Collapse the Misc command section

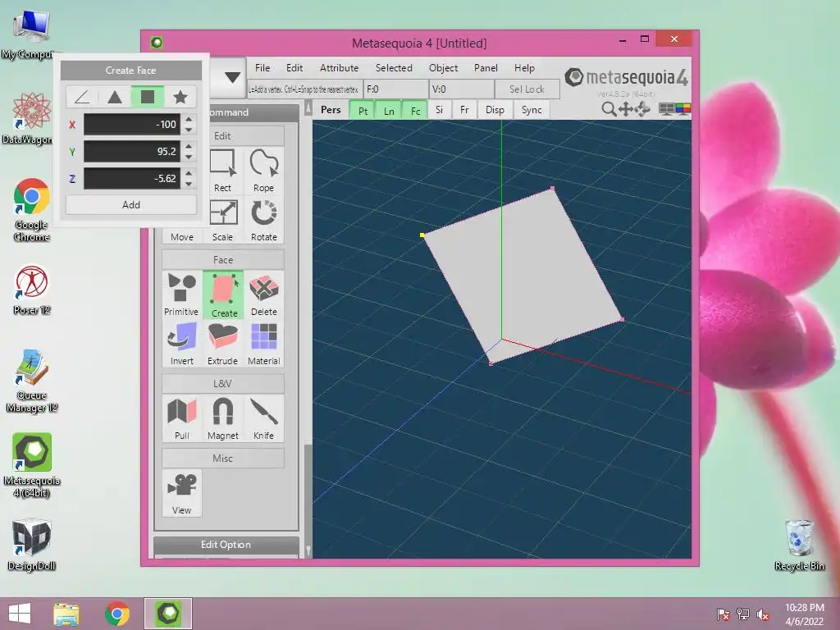coord(223,458)
